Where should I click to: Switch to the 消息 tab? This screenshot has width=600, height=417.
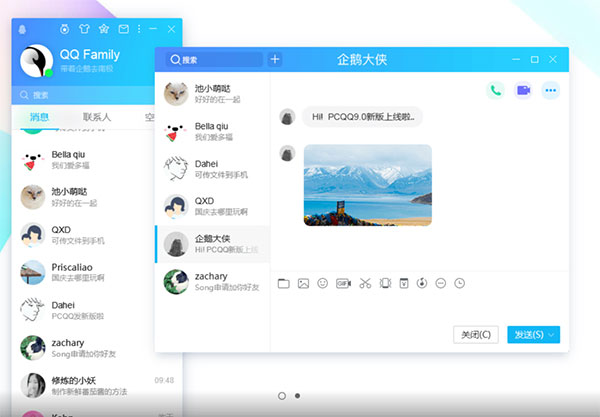[40, 118]
